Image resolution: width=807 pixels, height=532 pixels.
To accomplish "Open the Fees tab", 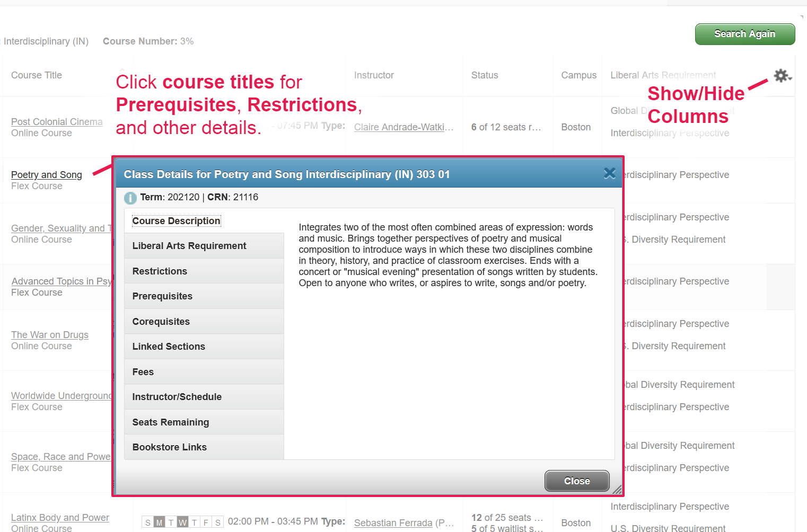I will [204, 372].
